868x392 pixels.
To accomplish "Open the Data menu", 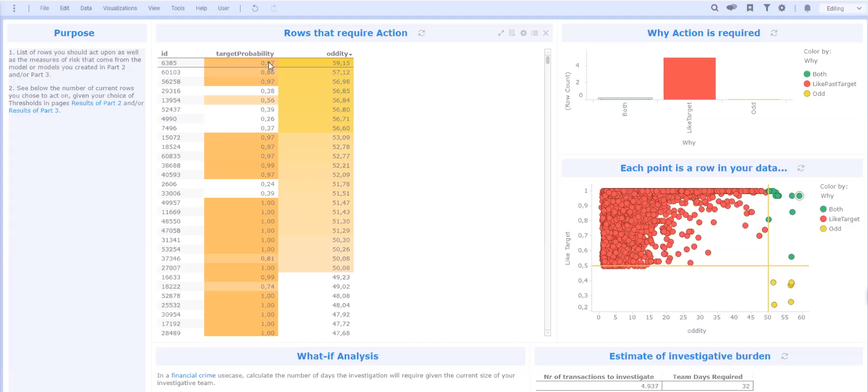I will pyautogui.click(x=86, y=8).
